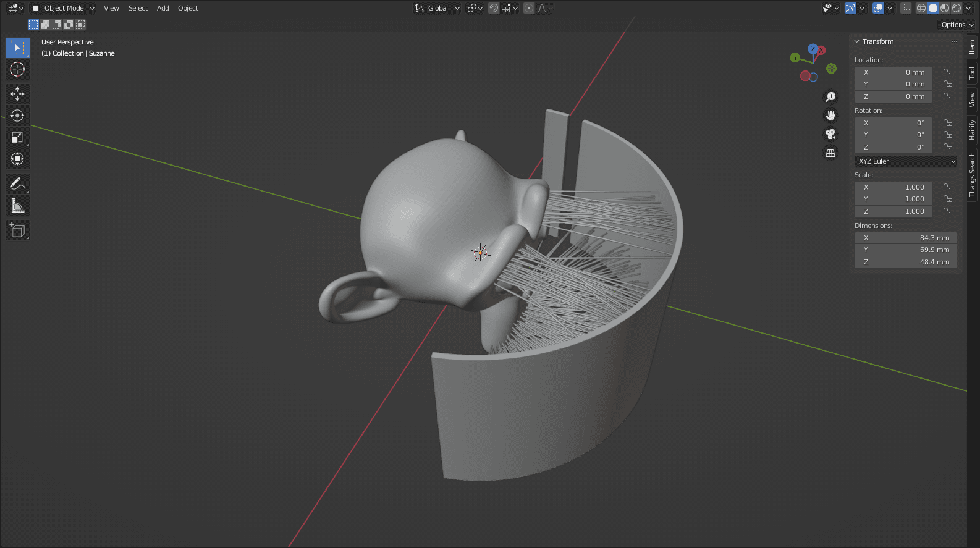Screen dimensions: 980x548
Task: Select the Move tool
Action: tap(17, 94)
